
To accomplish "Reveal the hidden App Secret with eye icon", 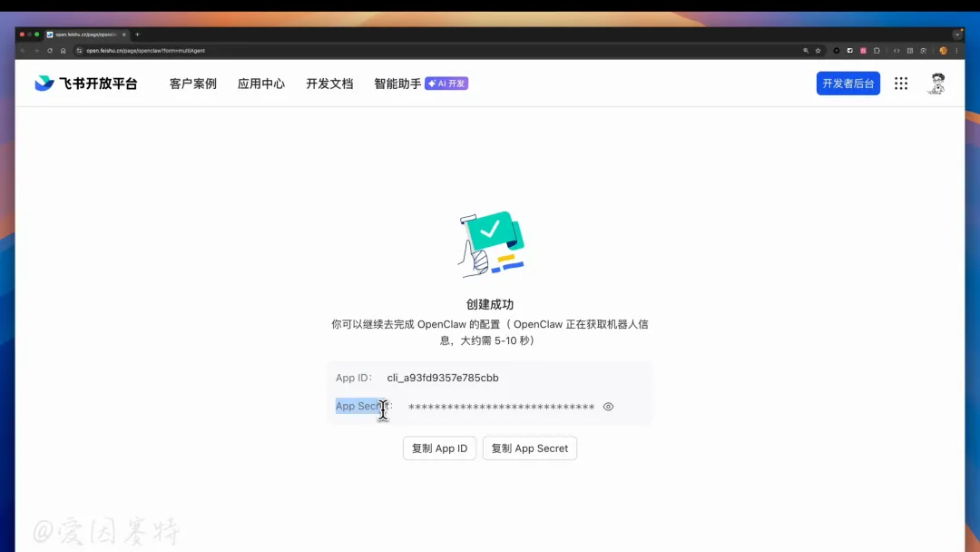I will pyautogui.click(x=608, y=407).
